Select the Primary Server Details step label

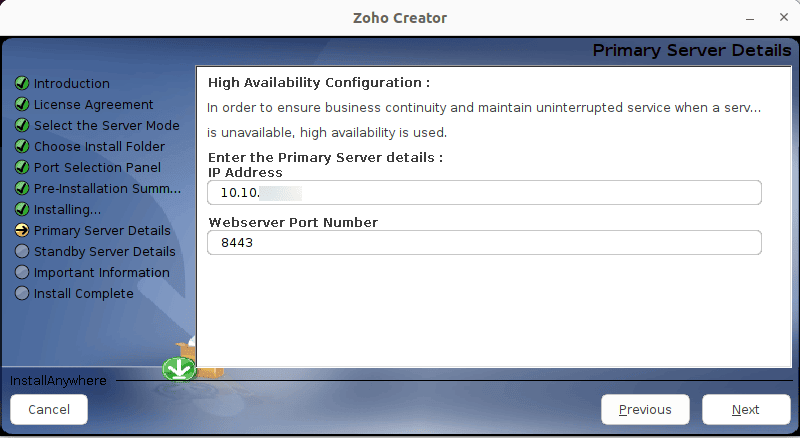click(x=102, y=230)
